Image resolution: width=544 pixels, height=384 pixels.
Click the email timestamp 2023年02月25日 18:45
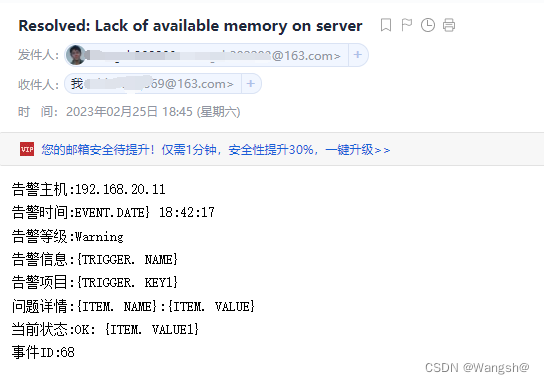(129, 112)
